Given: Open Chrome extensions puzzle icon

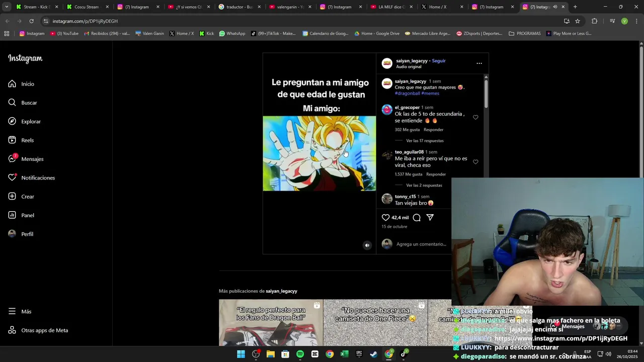Looking at the screenshot, I should [595, 21].
